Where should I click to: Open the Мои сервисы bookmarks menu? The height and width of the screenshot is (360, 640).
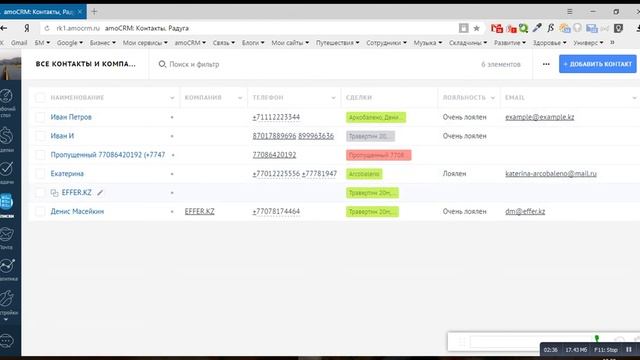pyautogui.click(x=145, y=42)
